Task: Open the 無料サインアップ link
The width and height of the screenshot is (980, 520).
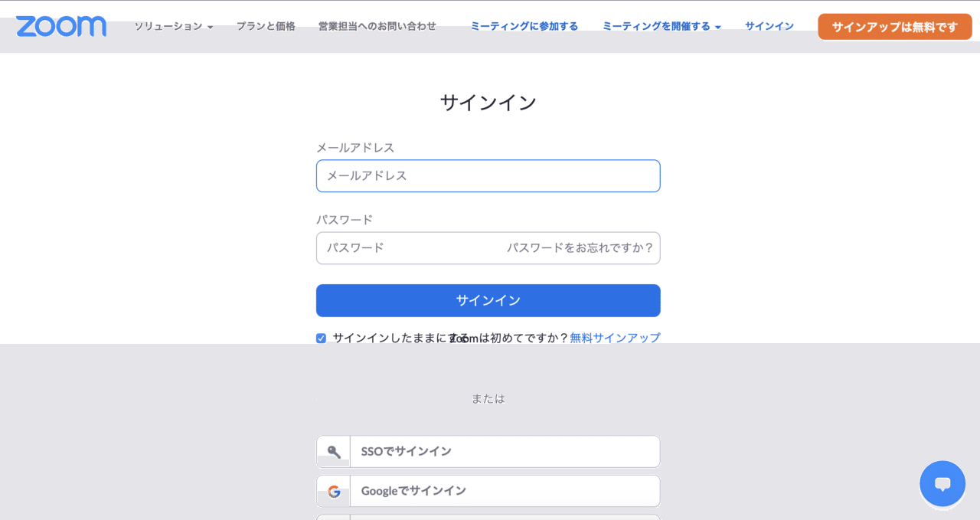Action: point(614,338)
